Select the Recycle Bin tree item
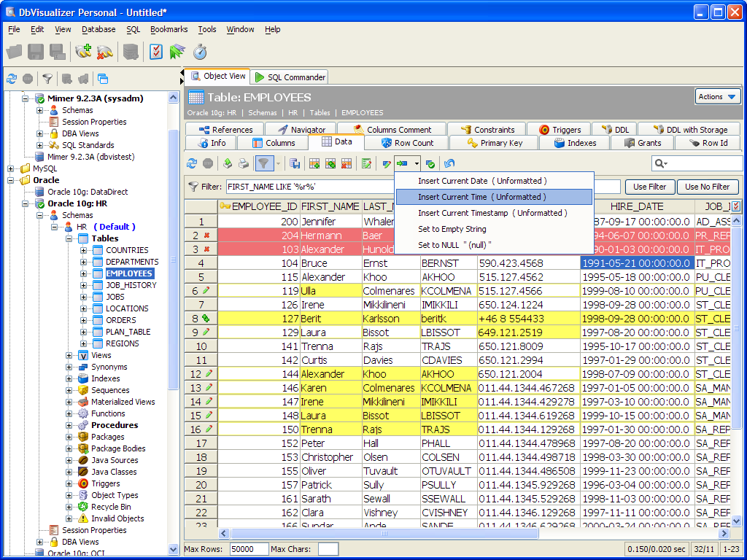Image resolution: width=747 pixels, height=560 pixels. tap(111, 507)
